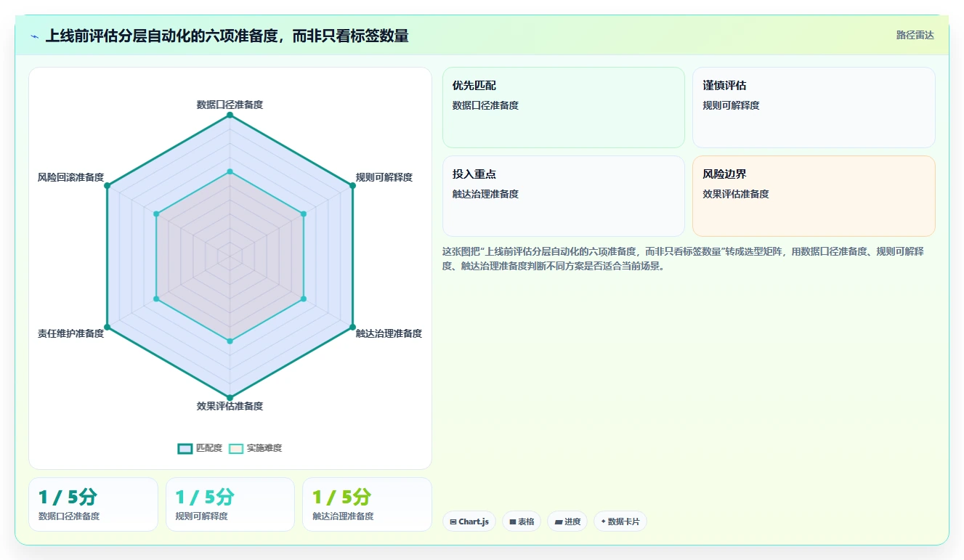The height and width of the screenshot is (560, 964).
Task: Click the description paragraph starting 这张图把
Action: point(683,259)
